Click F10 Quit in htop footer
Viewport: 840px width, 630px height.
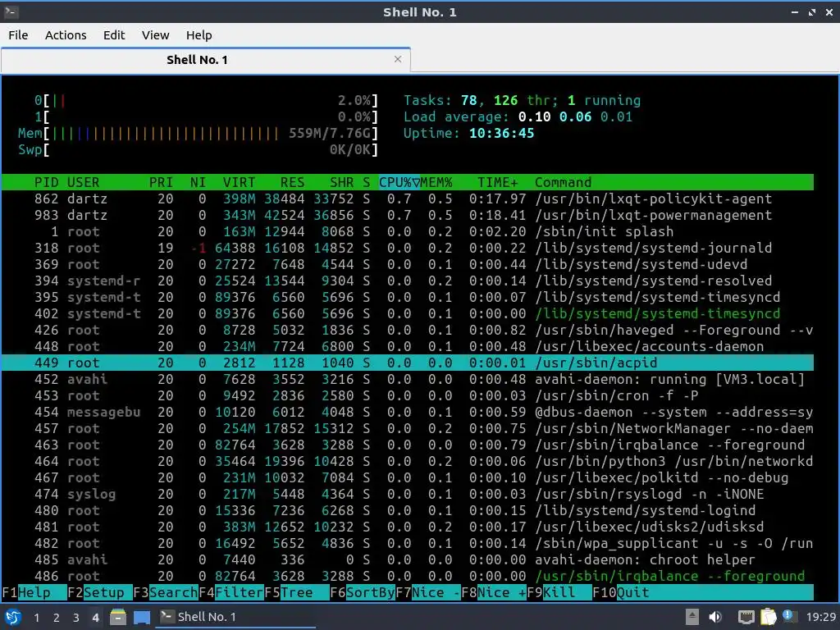point(622,592)
